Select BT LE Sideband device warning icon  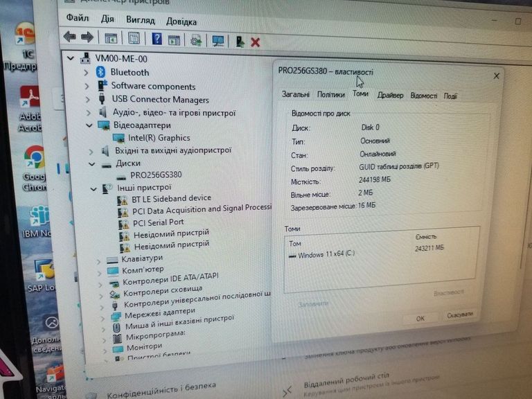122,200
